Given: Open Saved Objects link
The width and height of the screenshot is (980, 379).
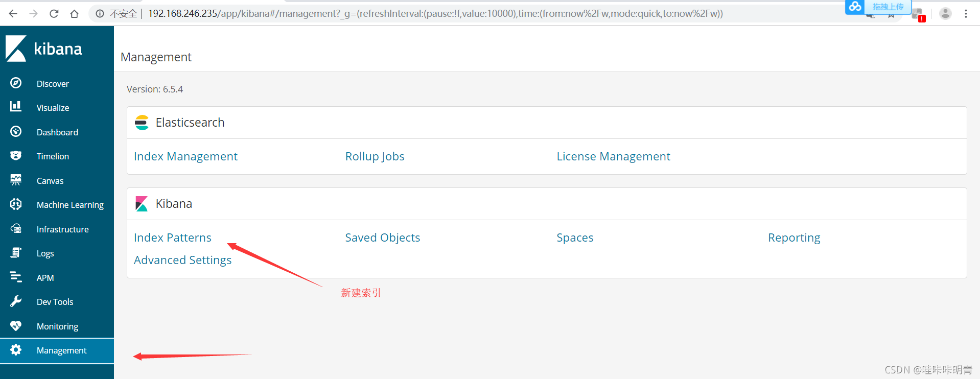Looking at the screenshot, I should tap(383, 238).
